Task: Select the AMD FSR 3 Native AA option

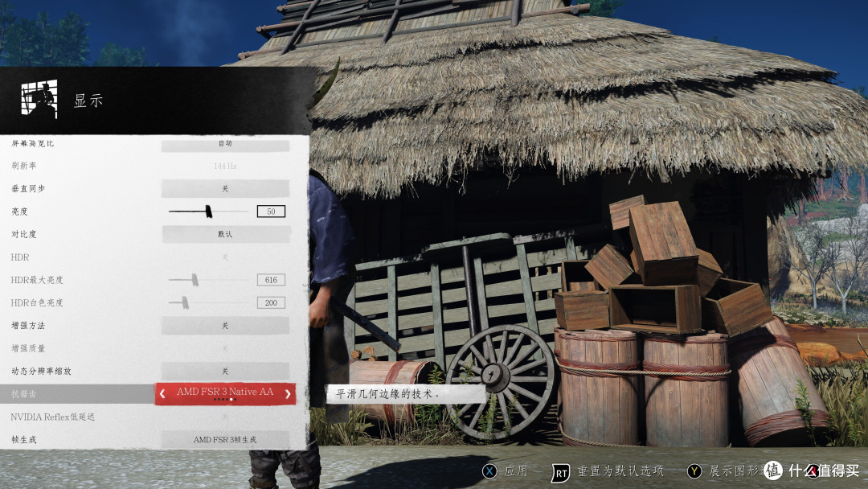Action: coord(225,392)
